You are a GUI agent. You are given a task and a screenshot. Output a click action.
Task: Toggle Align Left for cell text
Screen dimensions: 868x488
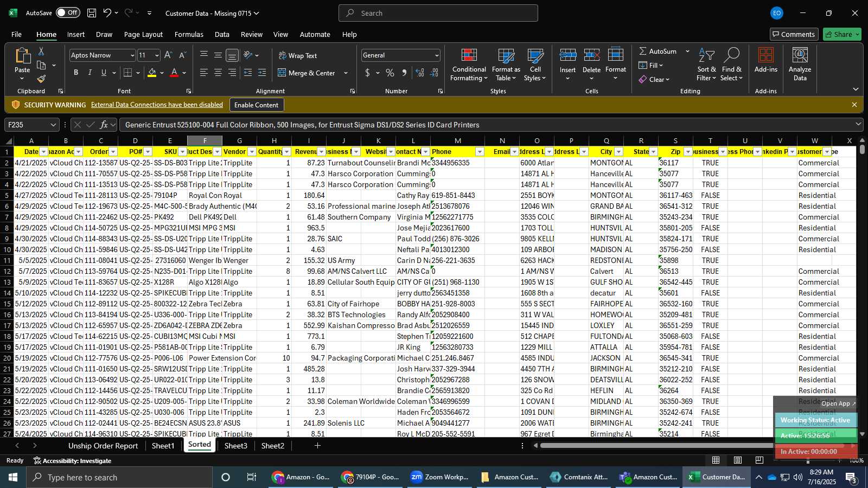point(204,73)
